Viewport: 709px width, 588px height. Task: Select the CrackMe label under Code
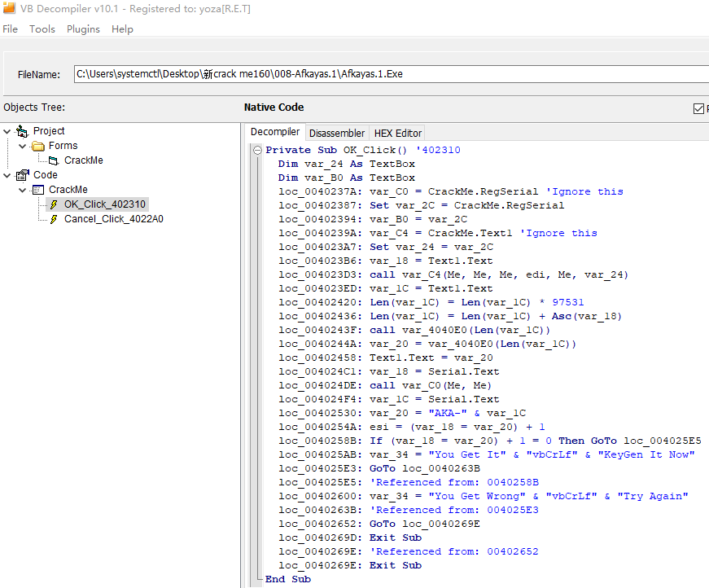click(x=68, y=190)
